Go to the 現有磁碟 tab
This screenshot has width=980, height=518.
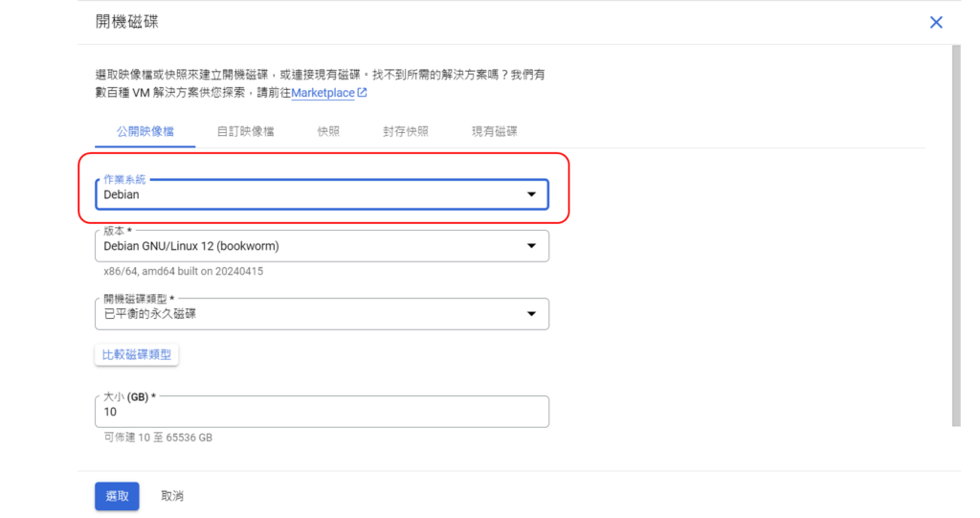tap(495, 131)
